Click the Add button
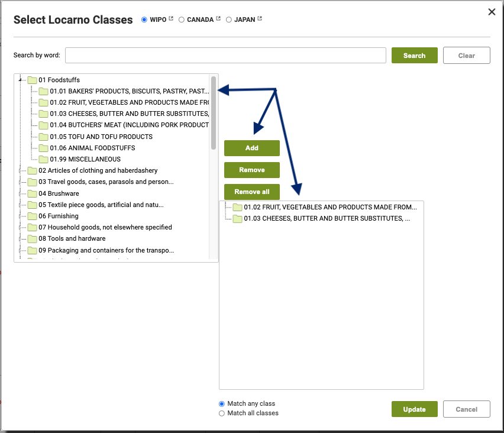The height and width of the screenshot is (433, 504). (252, 148)
